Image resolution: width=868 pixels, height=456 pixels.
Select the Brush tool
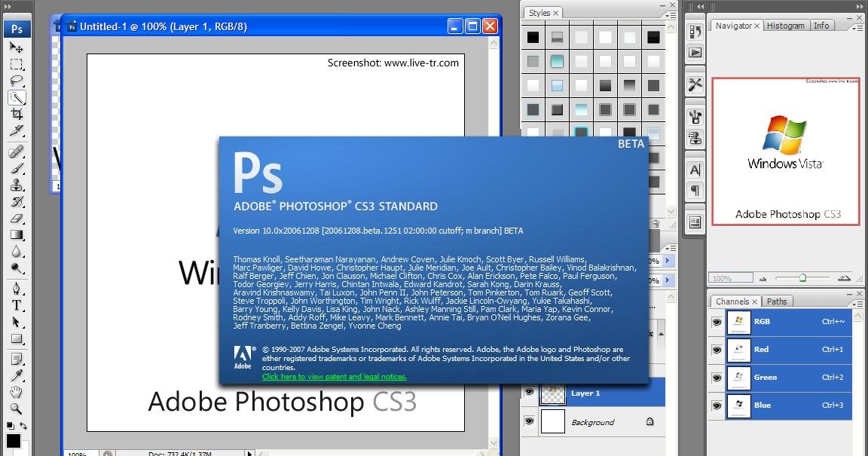point(17,168)
